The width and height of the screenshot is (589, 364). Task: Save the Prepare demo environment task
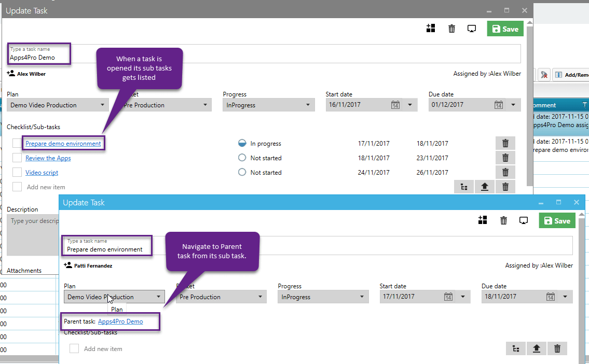coord(557,221)
